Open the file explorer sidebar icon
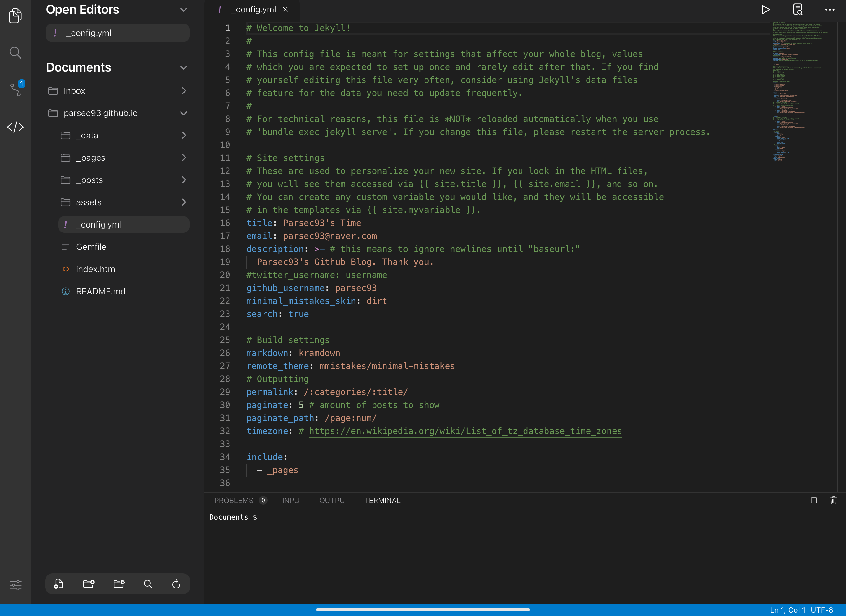The image size is (846, 616). [x=15, y=16]
